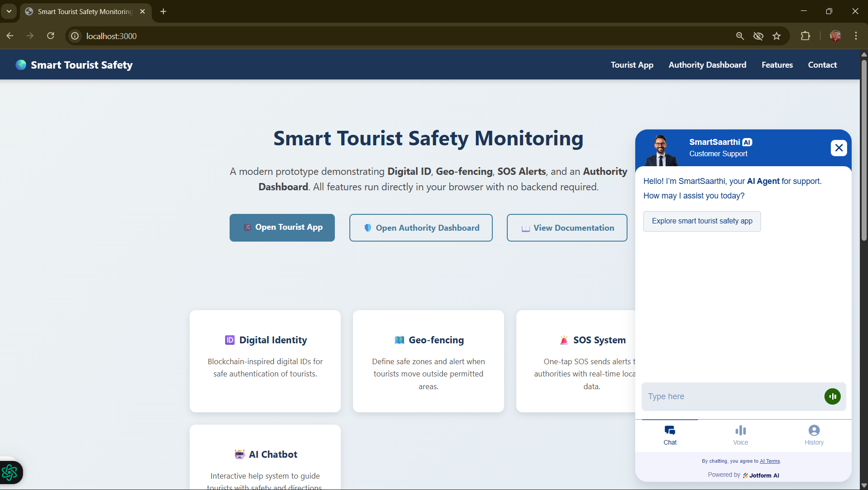The image size is (868, 490).
Task: Open Tourist App from navigation bar
Action: (632, 65)
